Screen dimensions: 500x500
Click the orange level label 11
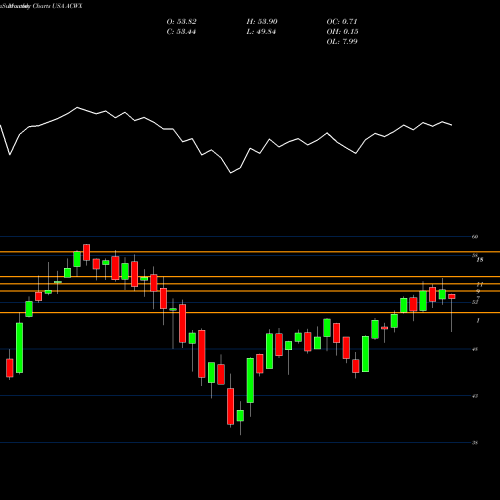[479, 285]
